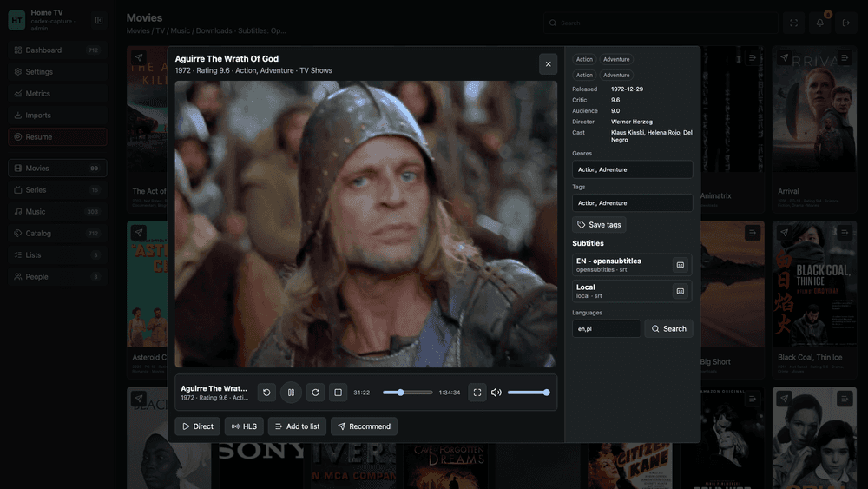868x489 pixels.
Task: Open Catalog in the sidebar
Action: 57,233
